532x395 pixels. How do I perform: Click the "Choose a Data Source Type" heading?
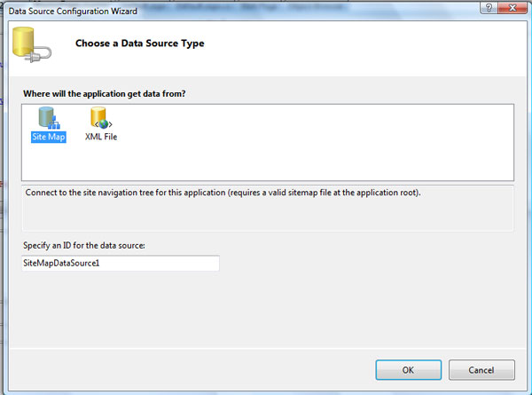(139, 43)
